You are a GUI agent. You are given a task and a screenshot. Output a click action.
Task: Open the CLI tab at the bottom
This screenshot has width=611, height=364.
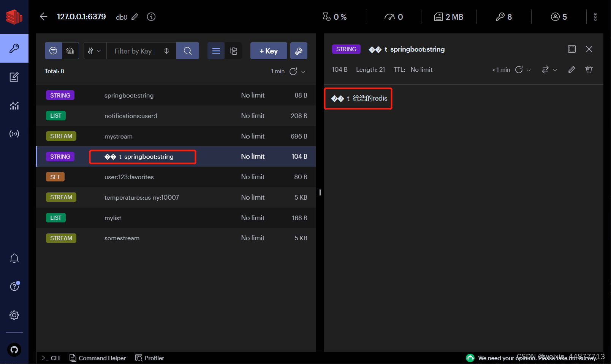click(50, 358)
